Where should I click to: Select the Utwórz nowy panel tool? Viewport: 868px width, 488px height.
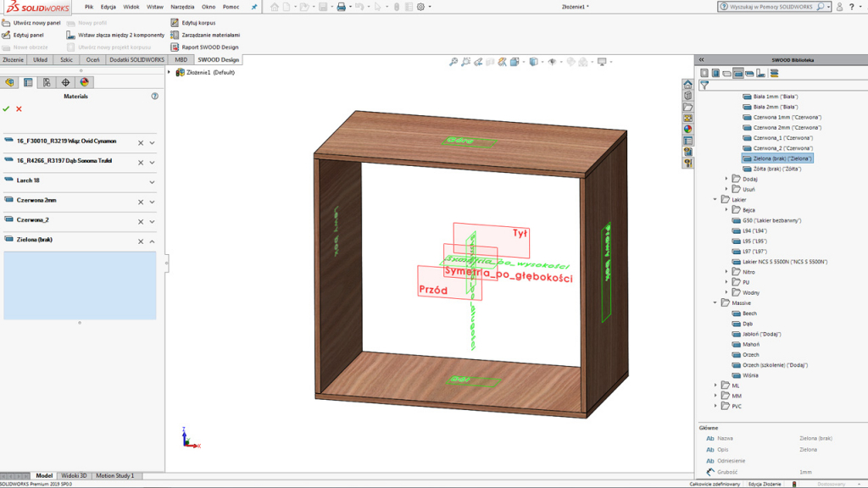pos(38,23)
